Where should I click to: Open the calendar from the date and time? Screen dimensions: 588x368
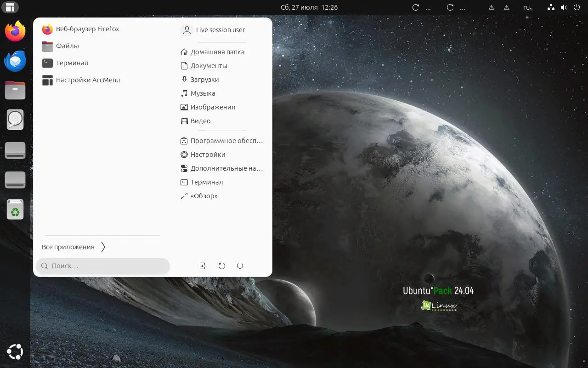(309, 7)
